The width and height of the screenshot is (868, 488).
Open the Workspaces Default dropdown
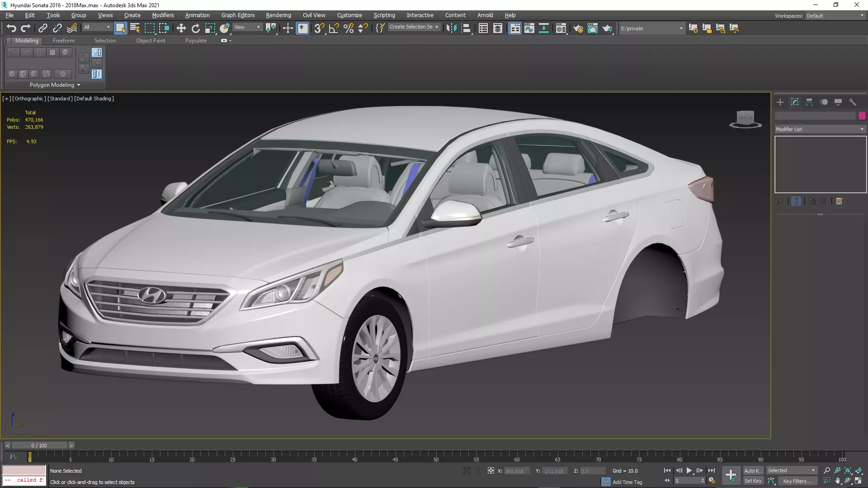pyautogui.click(x=835, y=15)
